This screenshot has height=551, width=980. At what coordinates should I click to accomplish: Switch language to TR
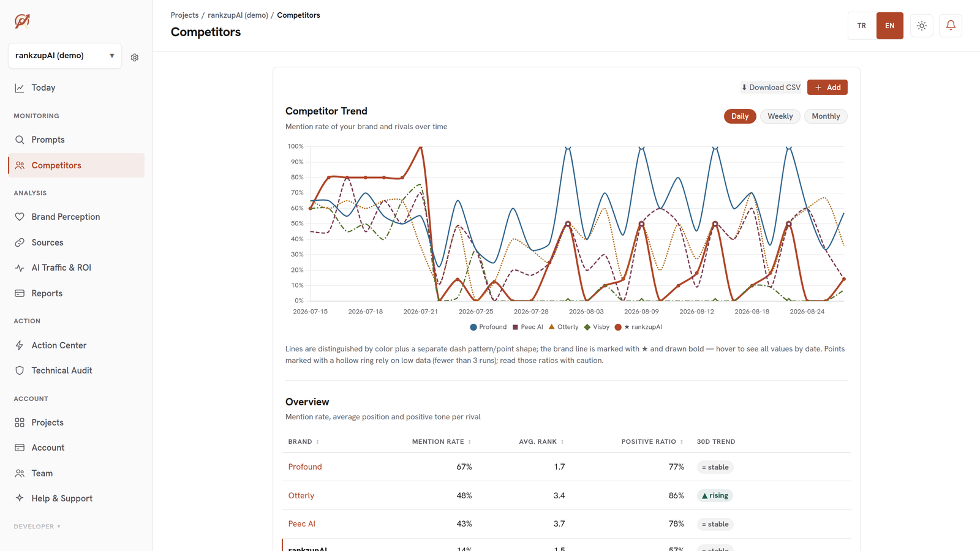(x=862, y=26)
